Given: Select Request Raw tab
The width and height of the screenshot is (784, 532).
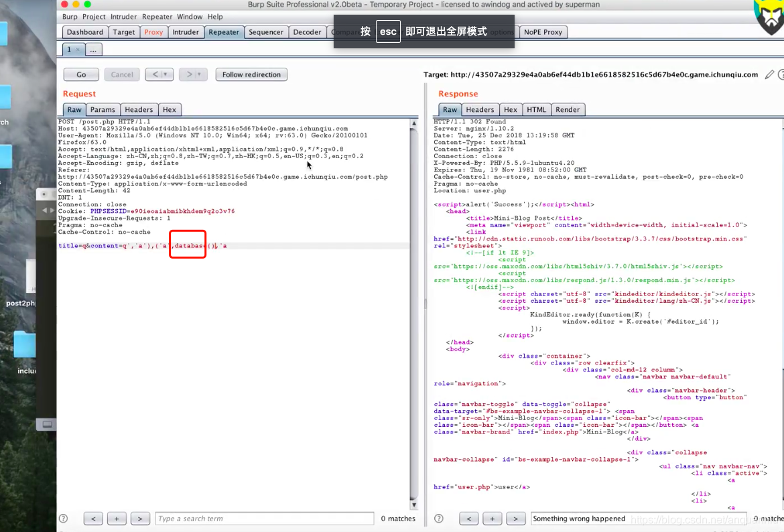Looking at the screenshot, I should pyautogui.click(x=74, y=109).
